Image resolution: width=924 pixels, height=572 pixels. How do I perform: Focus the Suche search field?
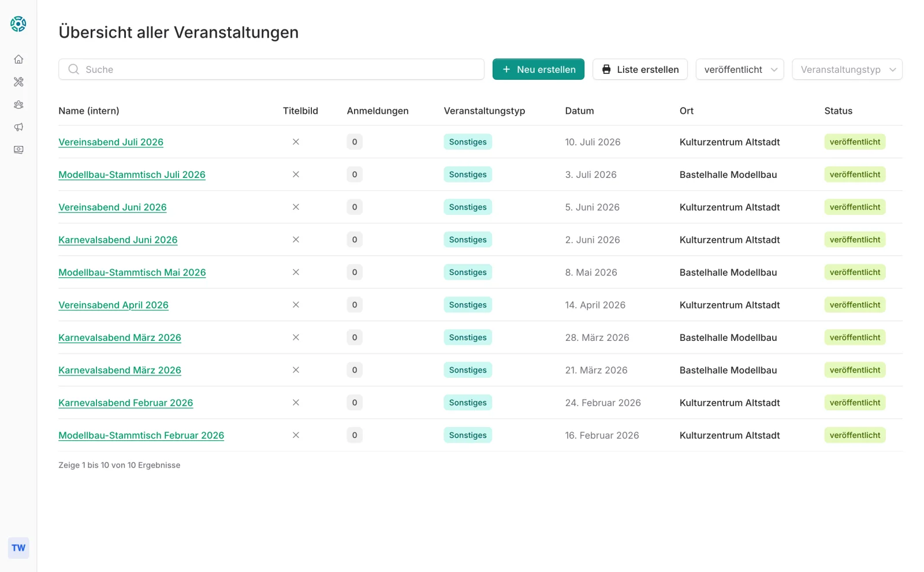271,69
